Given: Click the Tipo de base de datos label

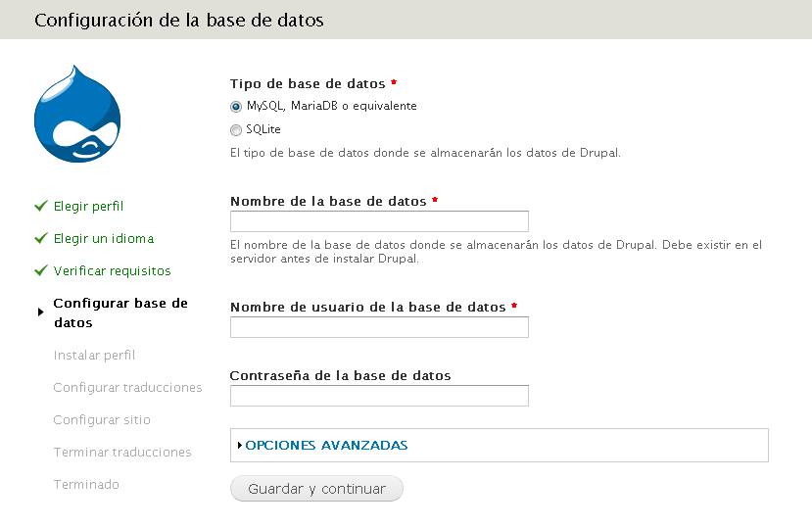Looking at the screenshot, I should coord(308,84).
